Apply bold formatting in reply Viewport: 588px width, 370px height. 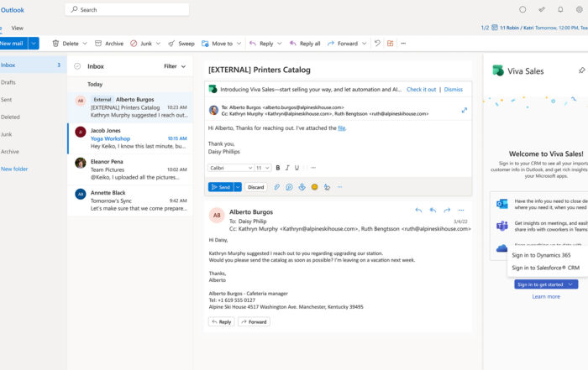pyautogui.click(x=278, y=168)
